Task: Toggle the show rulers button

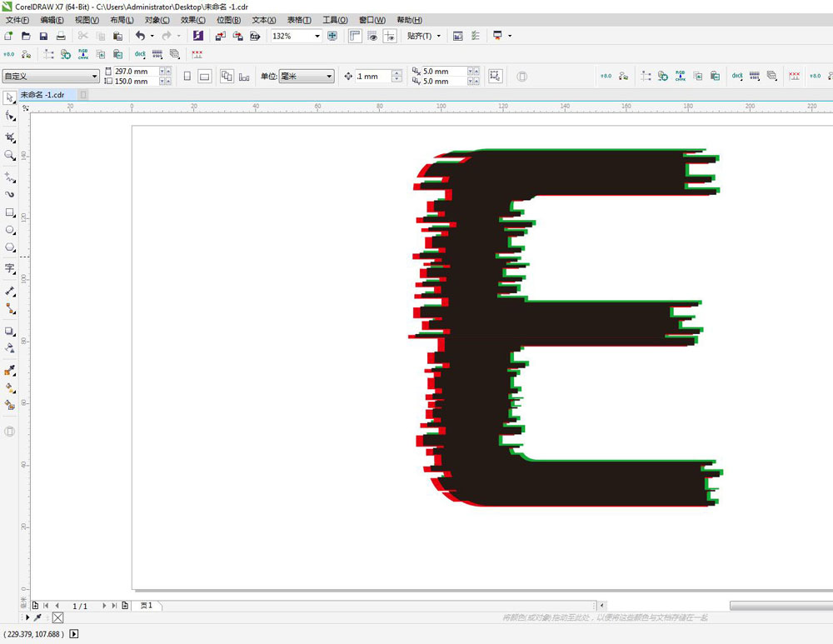Action: click(x=355, y=36)
